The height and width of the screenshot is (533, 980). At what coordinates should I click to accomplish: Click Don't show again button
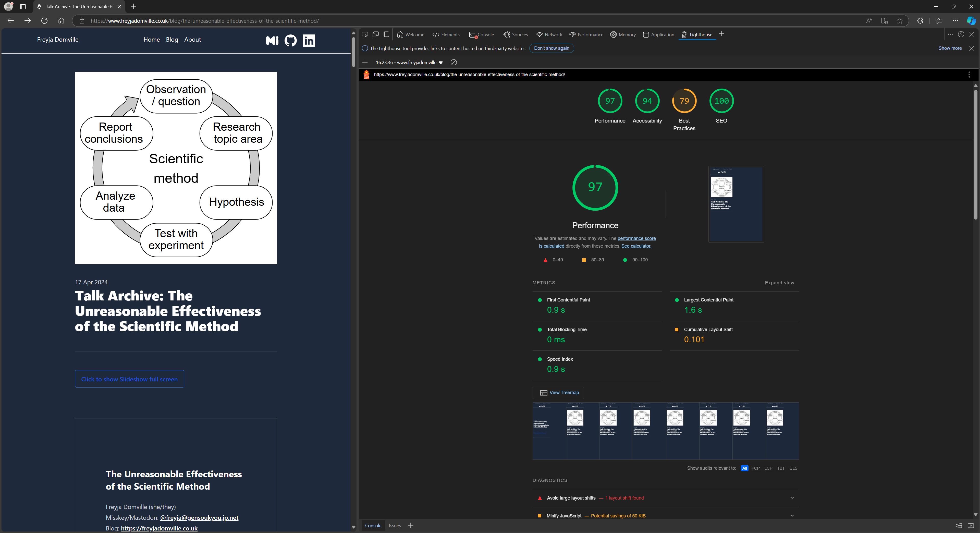click(551, 48)
